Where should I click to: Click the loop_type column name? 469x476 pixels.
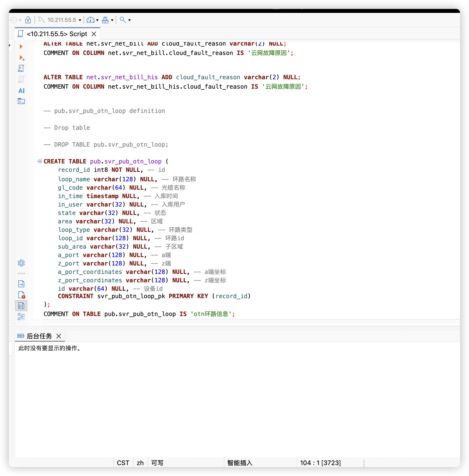click(74, 230)
